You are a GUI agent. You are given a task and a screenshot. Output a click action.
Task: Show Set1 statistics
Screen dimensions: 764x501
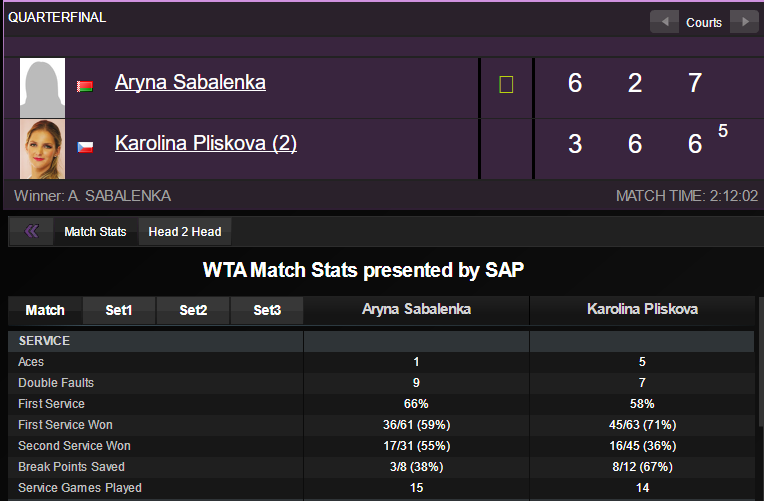coord(119,310)
